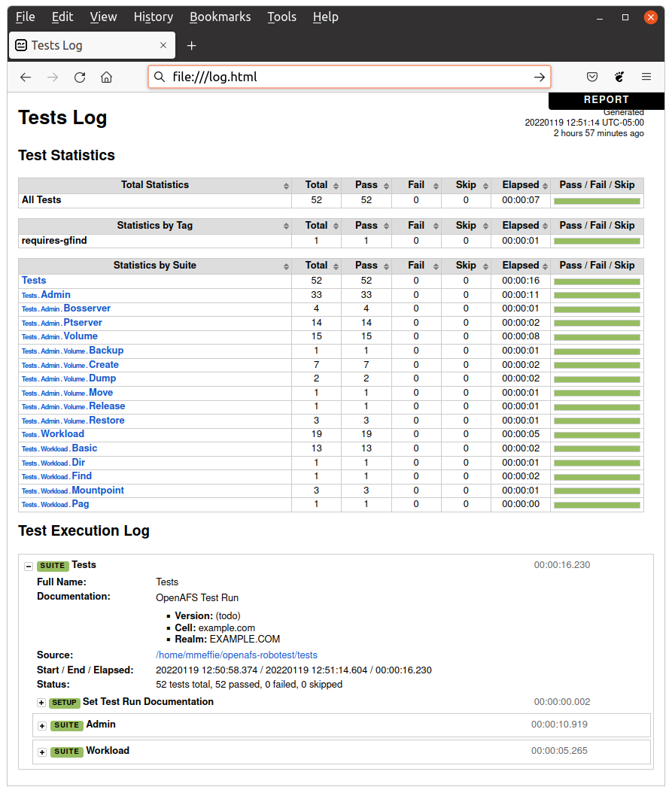
Task: Open the Tests.Admin.Volume.Restore suite link
Action: [x=73, y=421]
